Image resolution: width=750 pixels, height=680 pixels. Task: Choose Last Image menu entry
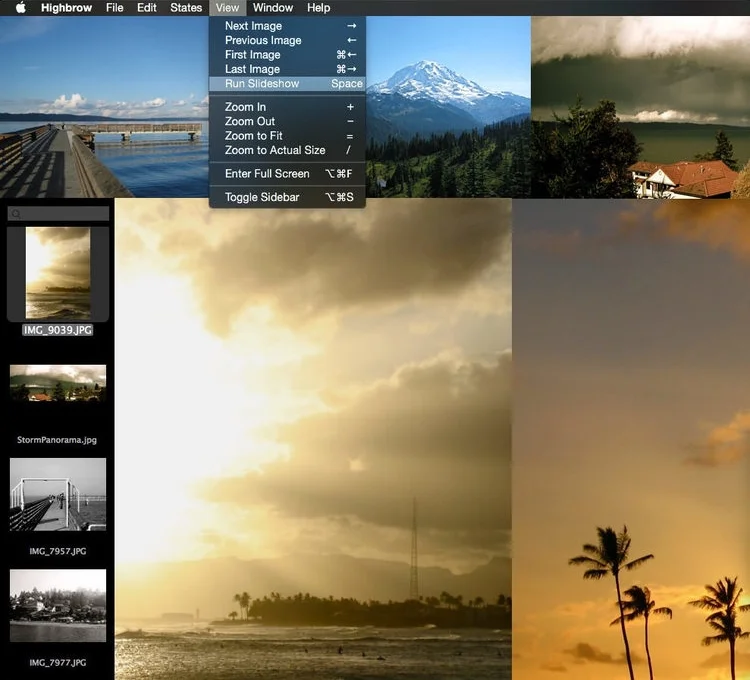[287, 69]
